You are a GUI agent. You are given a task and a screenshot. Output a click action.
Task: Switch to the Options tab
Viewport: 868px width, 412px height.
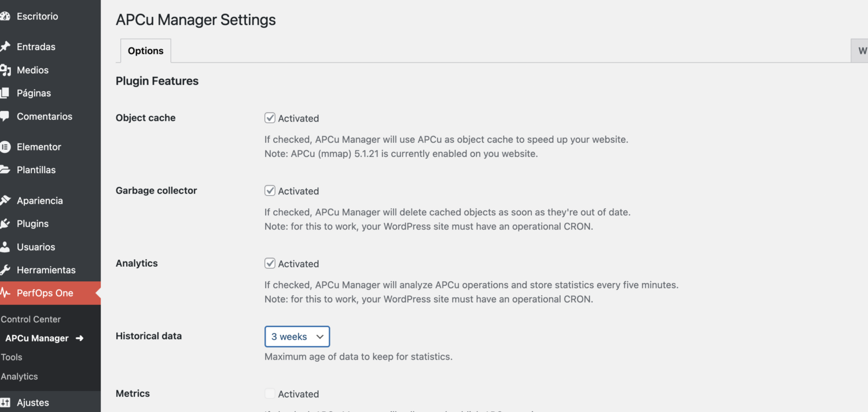point(145,50)
